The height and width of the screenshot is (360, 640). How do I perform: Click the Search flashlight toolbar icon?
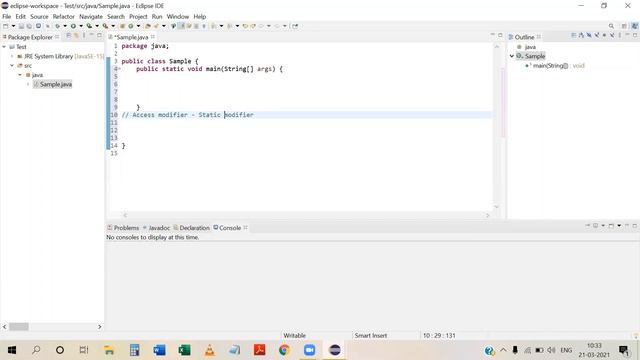tap(156, 26)
